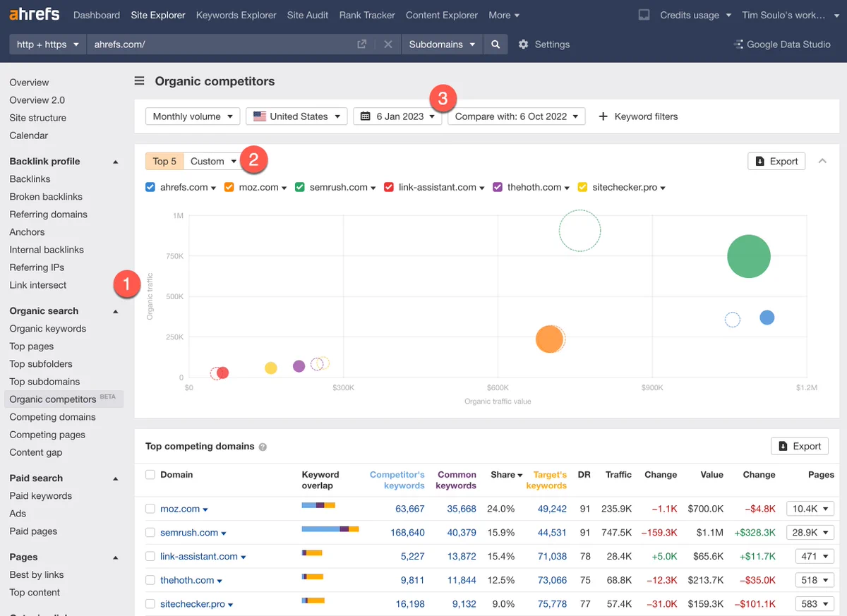This screenshot has height=616, width=847.
Task: Click the search magnifier button
Action: coord(495,44)
